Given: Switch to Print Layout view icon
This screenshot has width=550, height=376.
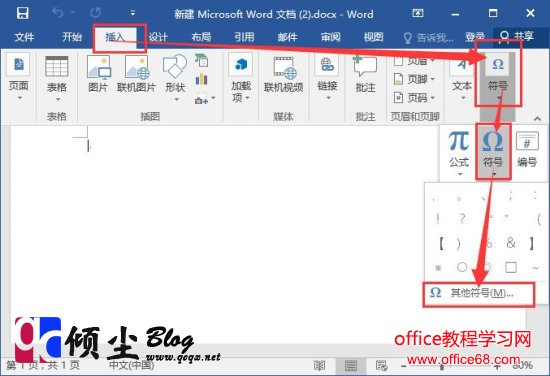Looking at the screenshot, I should (x=351, y=366).
